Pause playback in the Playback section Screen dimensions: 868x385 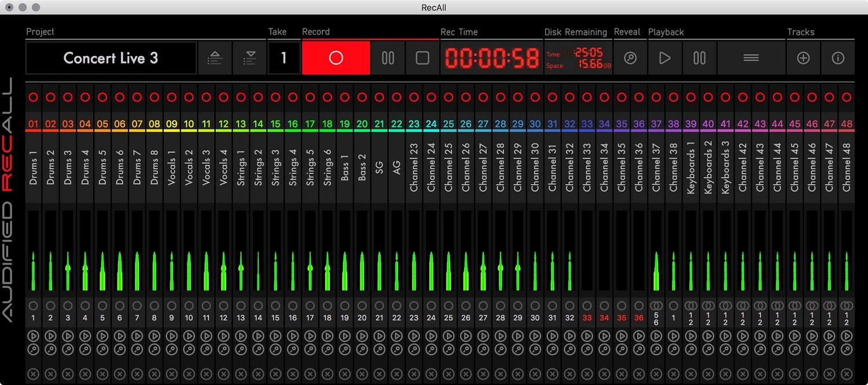pos(700,58)
